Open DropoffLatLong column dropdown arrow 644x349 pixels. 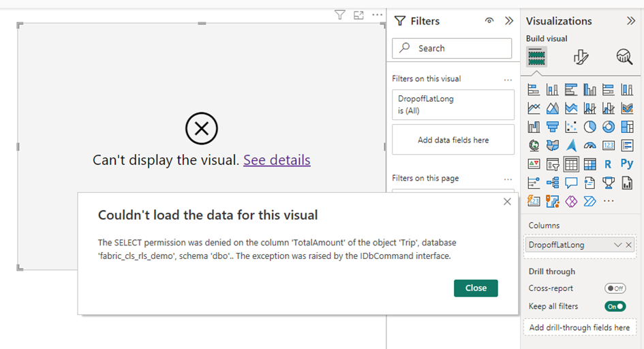pos(617,245)
